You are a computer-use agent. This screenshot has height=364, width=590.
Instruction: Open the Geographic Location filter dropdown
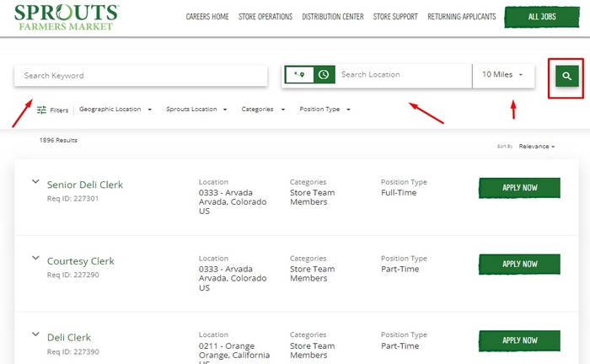(115, 109)
